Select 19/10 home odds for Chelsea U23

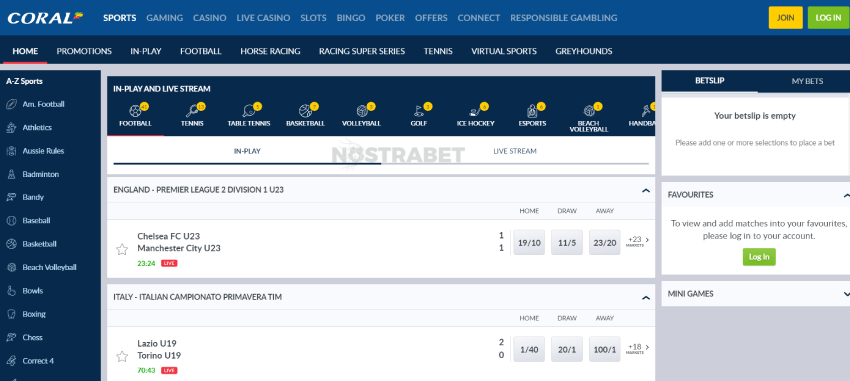[529, 242]
